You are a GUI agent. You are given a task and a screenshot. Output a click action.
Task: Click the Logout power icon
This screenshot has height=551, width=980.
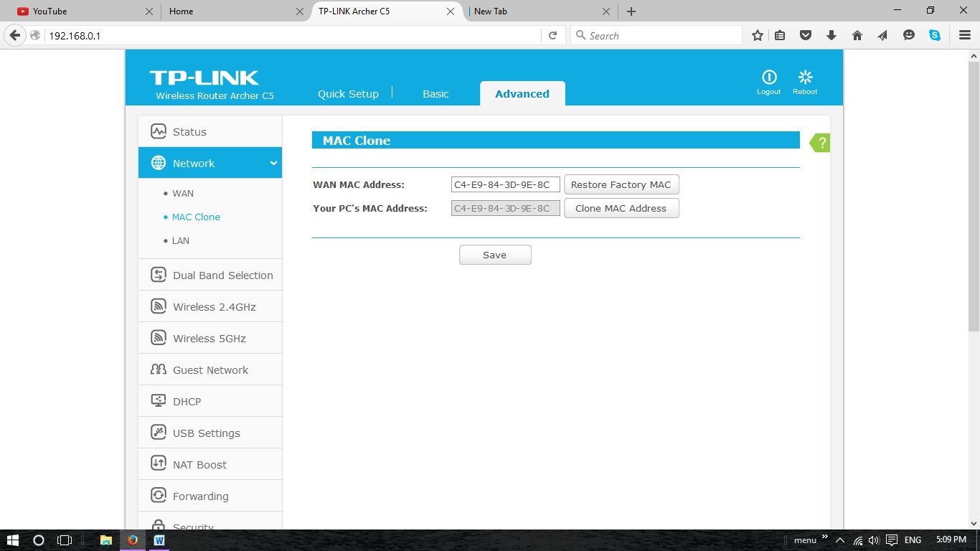(769, 77)
